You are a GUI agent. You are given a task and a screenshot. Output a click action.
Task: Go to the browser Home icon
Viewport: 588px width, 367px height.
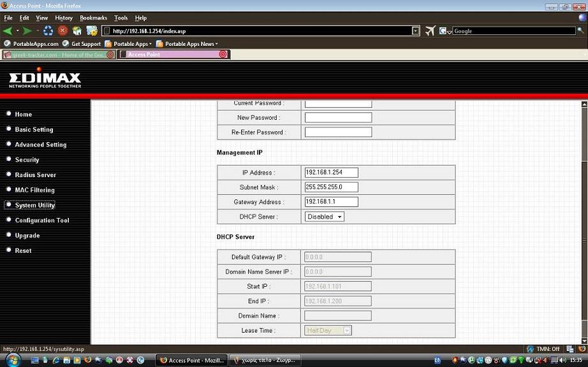[x=77, y=31]
